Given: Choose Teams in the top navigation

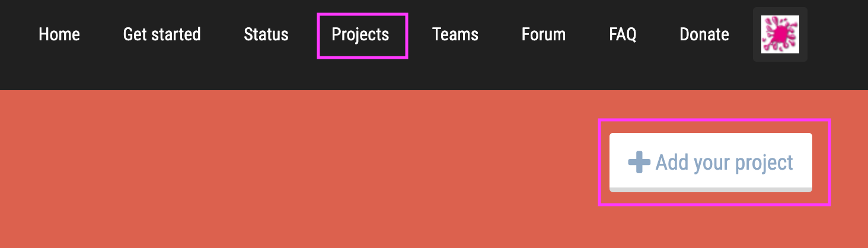Looking at the screenshot, I should 455,34.
